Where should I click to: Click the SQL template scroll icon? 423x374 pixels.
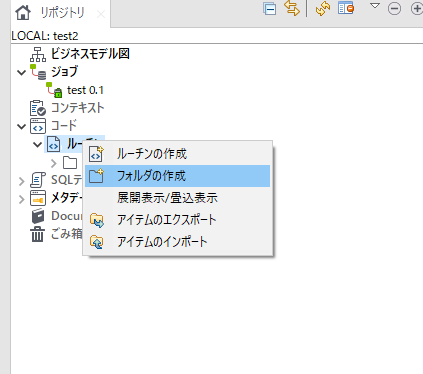38,180
